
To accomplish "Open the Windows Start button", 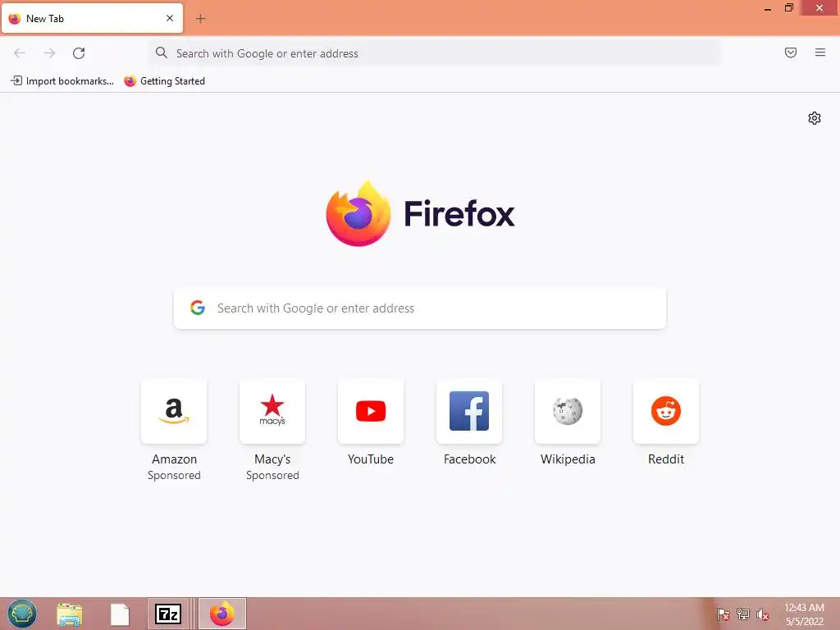I will (x=22, y=614).
